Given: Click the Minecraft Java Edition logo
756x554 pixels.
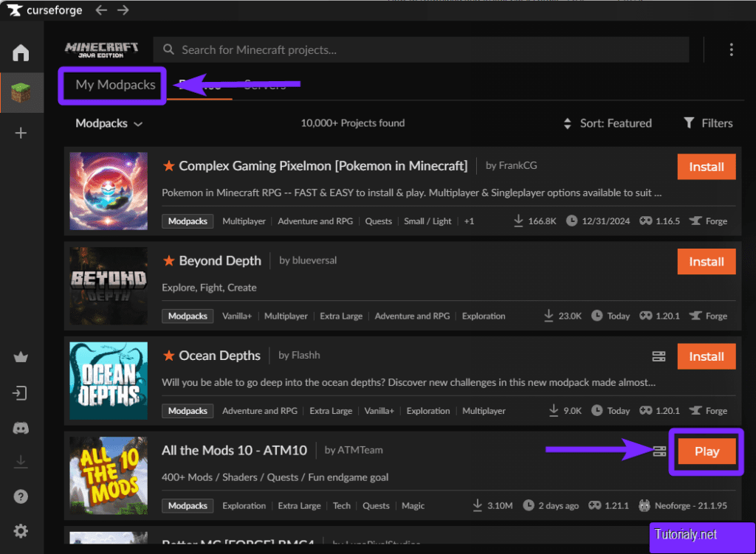Looking at the screenshot, I should (101, 49).
